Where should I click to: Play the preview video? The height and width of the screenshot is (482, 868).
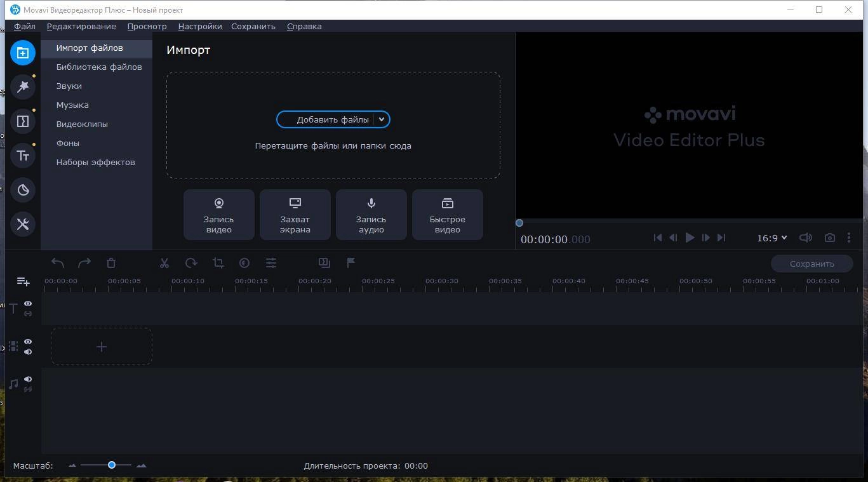pyautogui.click(x=690, y=238)
